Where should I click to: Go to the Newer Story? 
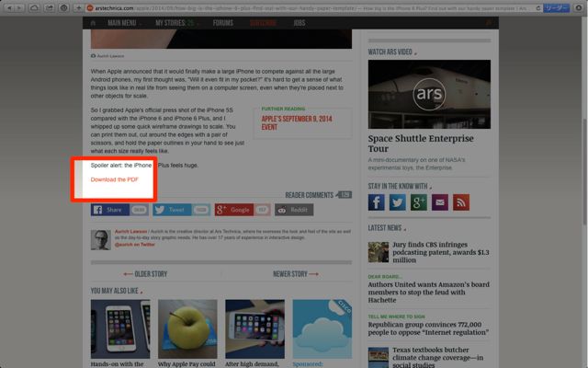coord(296,274)
